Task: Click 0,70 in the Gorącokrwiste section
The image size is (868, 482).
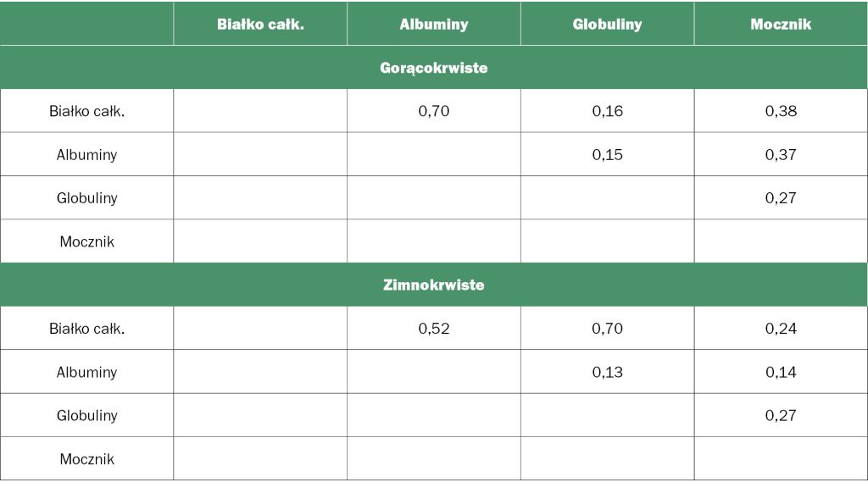Action: 434,111
